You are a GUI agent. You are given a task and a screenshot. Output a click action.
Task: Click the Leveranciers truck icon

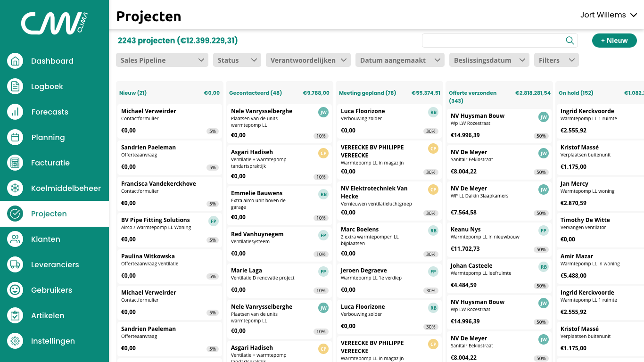tap(15, 264)
